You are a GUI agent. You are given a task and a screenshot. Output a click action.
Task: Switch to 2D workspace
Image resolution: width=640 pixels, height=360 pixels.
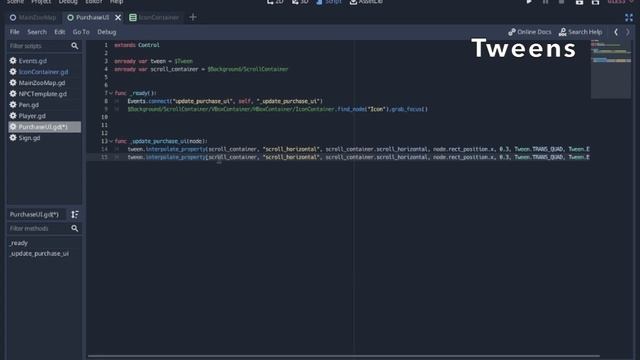(x=275, y=2)
